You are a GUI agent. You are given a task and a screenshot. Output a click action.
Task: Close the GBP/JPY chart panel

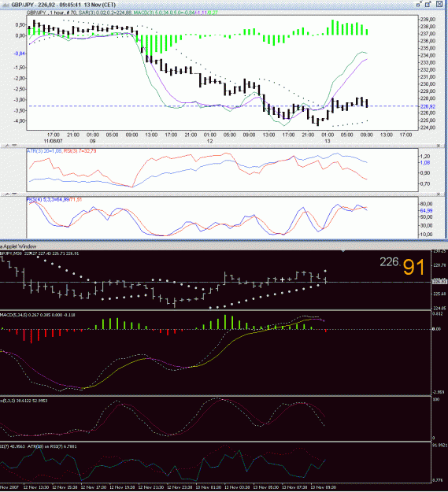[x=439, y=5]
